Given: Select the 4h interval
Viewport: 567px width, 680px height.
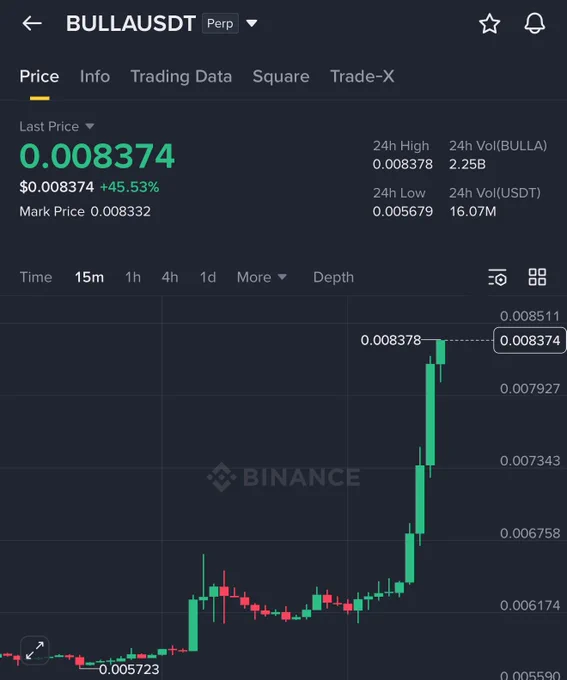Looking at the screenshot, I should (170, 277).
